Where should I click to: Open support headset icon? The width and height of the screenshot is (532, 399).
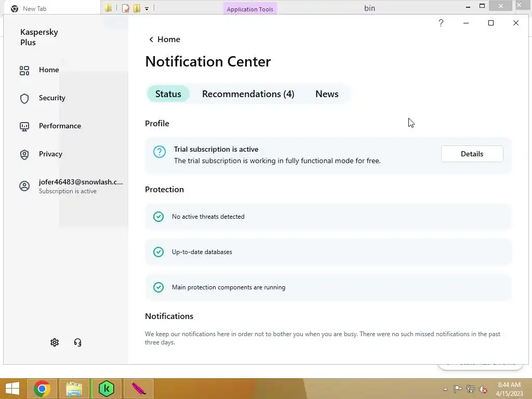click(78, 342)
